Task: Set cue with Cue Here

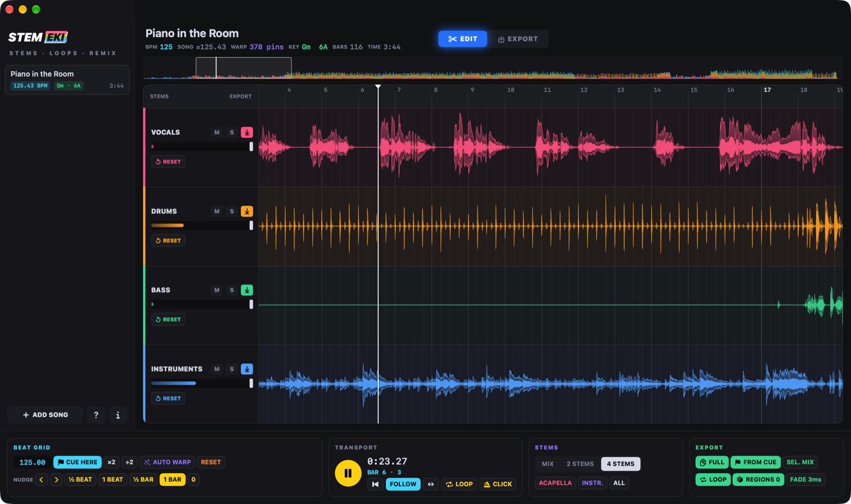Action: pyautogui.click(x=78, y=463)
